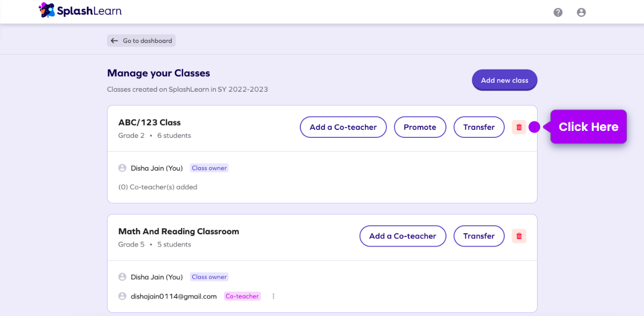Add a Co-teacher to Math And Reading Classroom
The width and height of the screenshot is (644, 316).
[x=402, y=236]
